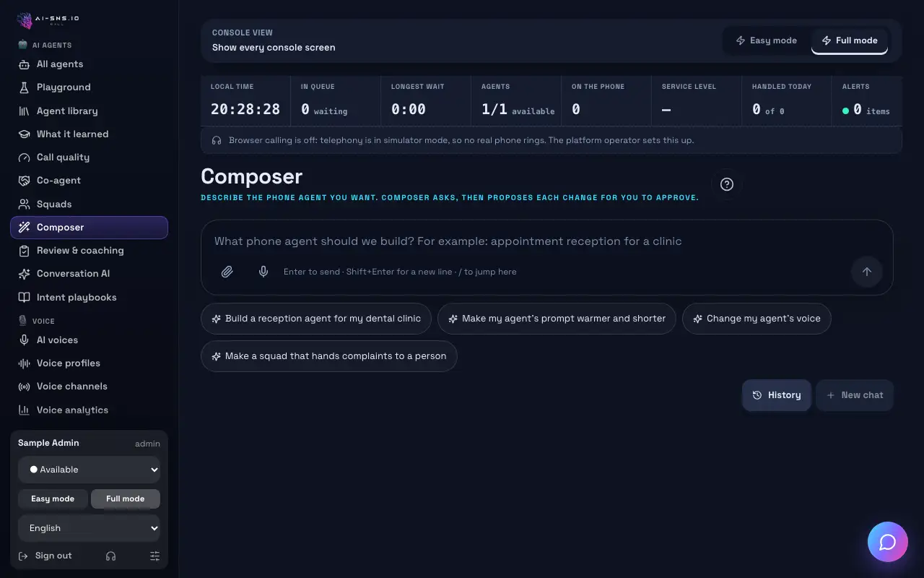Screen dimensions: 924x578
Task: Select the Change my agent's voice suggestion
Action: click(757, 319)
